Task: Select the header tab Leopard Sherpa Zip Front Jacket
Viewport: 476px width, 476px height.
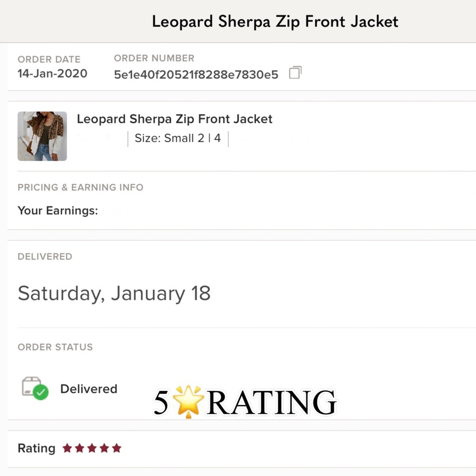Action: coord(275,21)
